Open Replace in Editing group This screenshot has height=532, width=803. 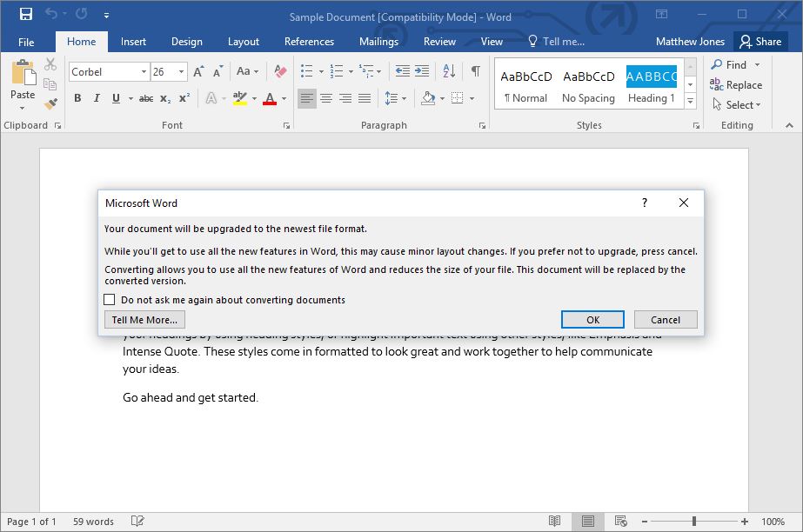pyautogui.click(x=736, y=85)
